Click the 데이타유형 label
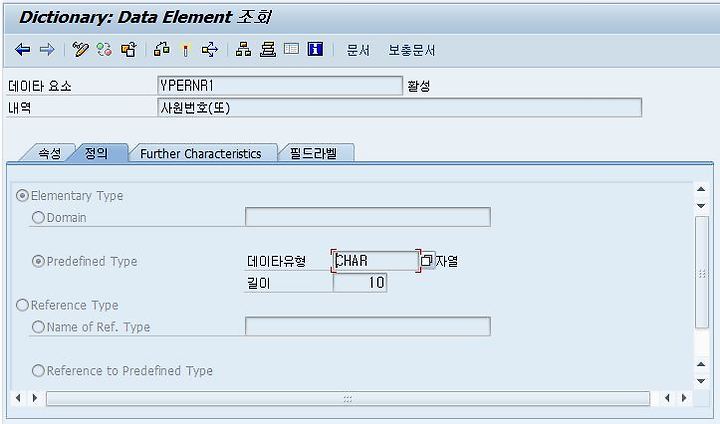720x424 pixels. (276, 261)
